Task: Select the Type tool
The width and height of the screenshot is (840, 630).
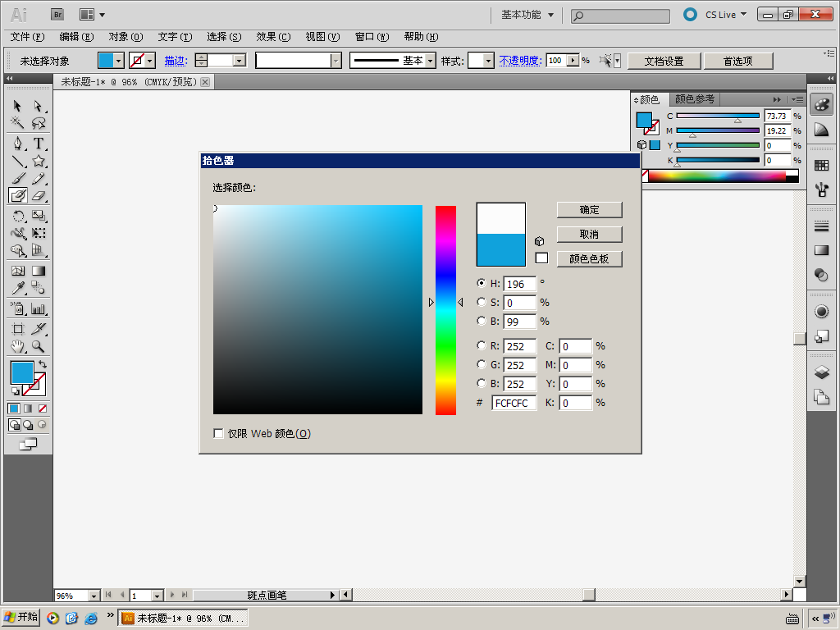Action: (x=39, y=144)
